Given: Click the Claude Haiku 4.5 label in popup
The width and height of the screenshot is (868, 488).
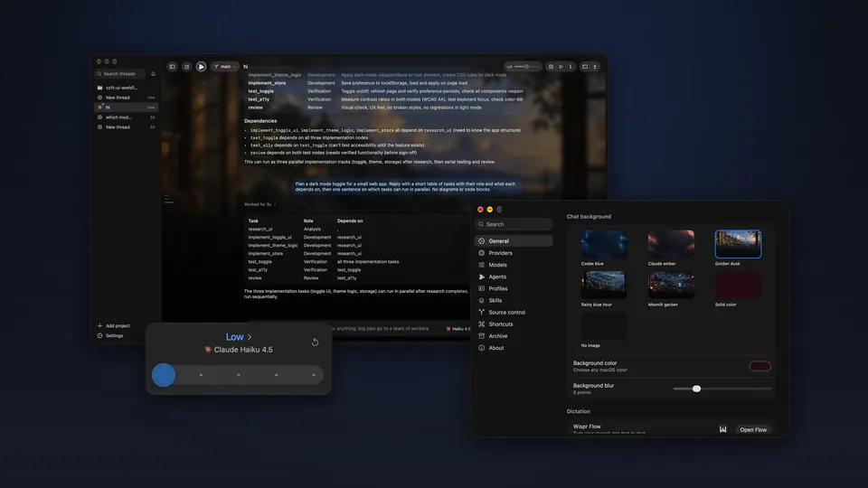Looking at the screenshot, I should point(239,350).
